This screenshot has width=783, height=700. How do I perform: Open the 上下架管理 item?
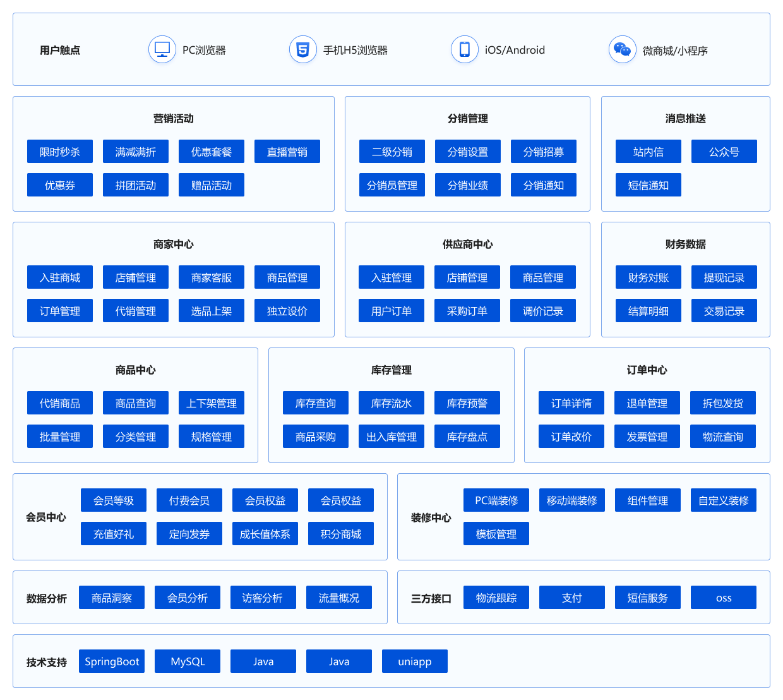point(212,403)
